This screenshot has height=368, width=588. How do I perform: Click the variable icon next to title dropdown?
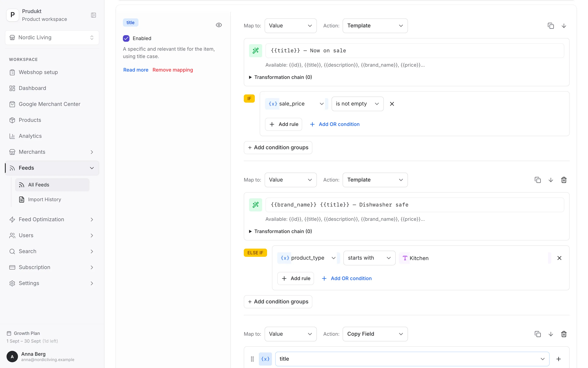(265, 359)
